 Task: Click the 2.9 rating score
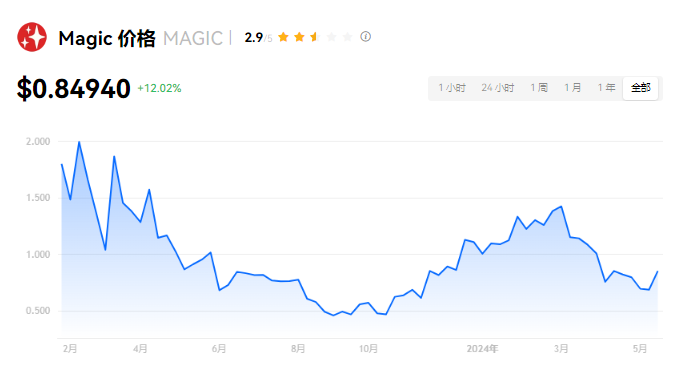point(254,37)
